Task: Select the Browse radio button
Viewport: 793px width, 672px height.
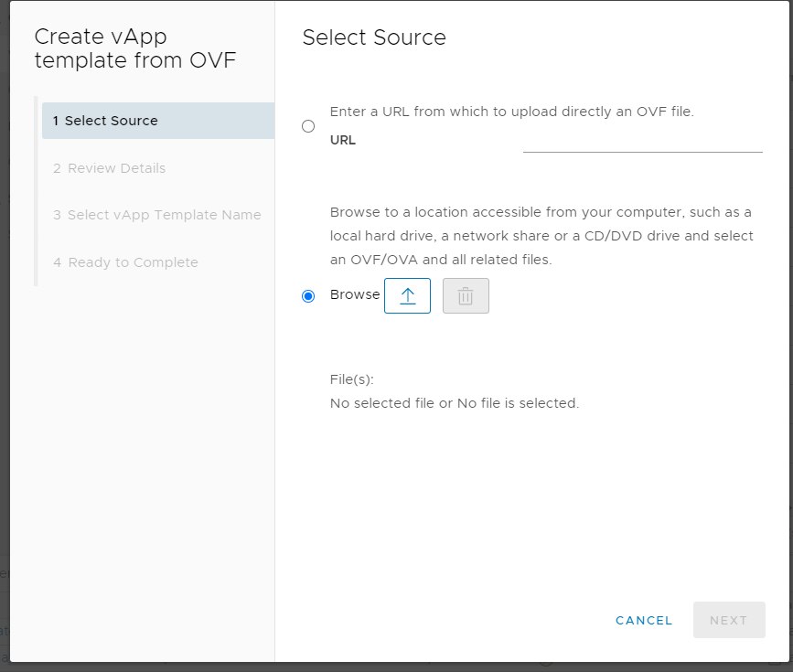Action: 308,296
